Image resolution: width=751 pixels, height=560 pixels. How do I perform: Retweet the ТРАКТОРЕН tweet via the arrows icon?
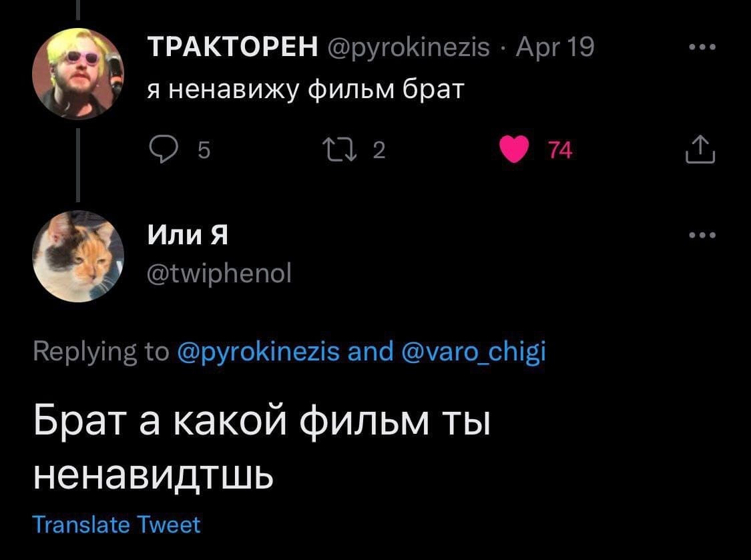click(350, 151)
